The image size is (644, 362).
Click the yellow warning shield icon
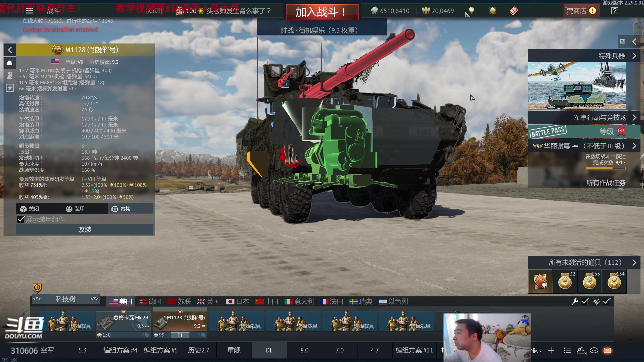point(37,288)
